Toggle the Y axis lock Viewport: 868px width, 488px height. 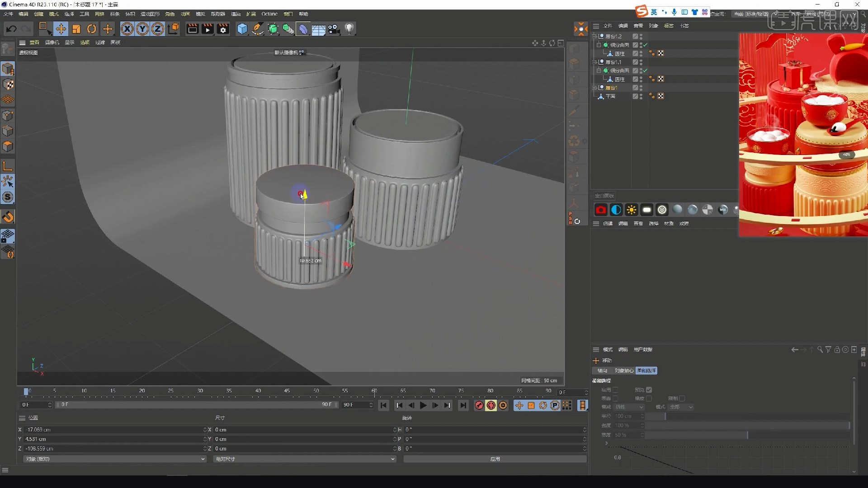(x=142, y=29)
